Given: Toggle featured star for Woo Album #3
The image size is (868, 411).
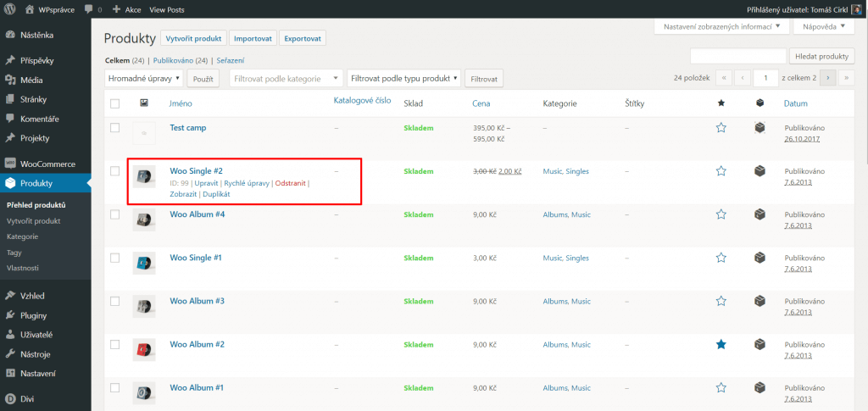Looking at the screenshot, I should (x=721, y=301).
